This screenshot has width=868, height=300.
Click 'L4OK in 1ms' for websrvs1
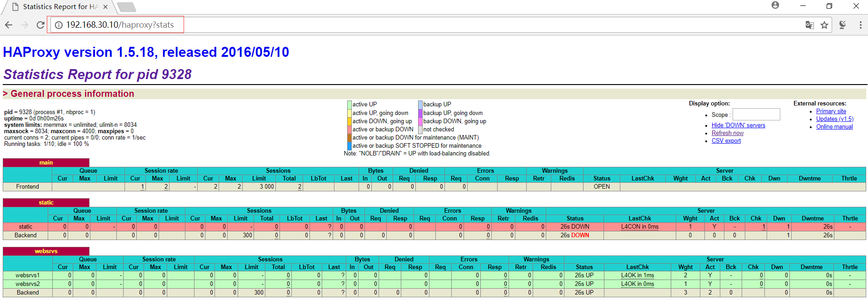tap(638, 275)
